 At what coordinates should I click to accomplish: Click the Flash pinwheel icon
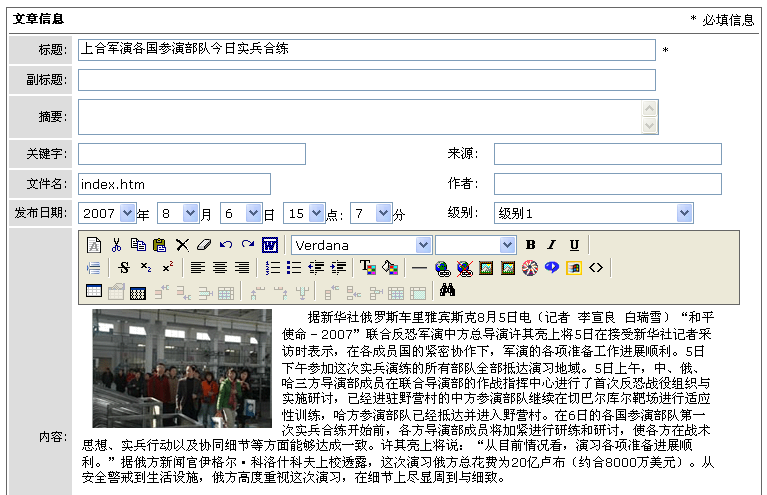coord(530,268)
